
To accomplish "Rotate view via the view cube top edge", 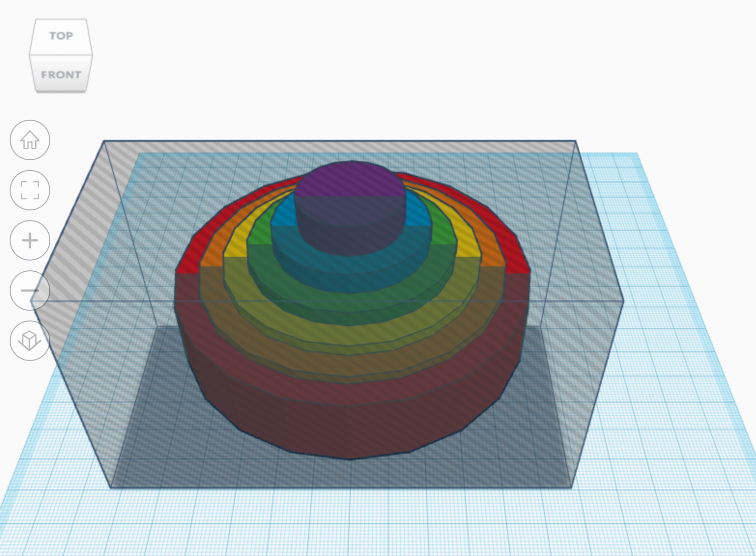I will click(x=60, y=20).
